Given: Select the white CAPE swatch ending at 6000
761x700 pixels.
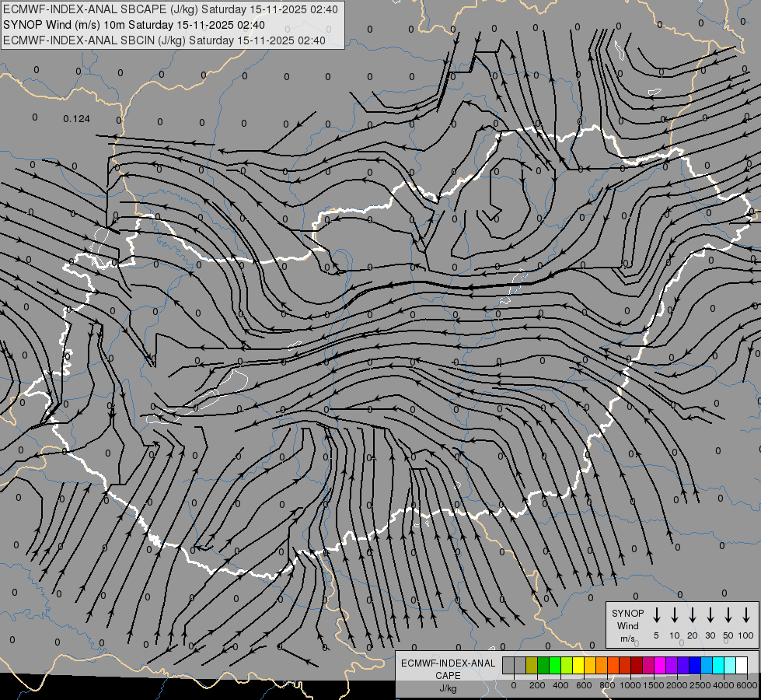Looking at the screenshot, I should pos(742,665).
